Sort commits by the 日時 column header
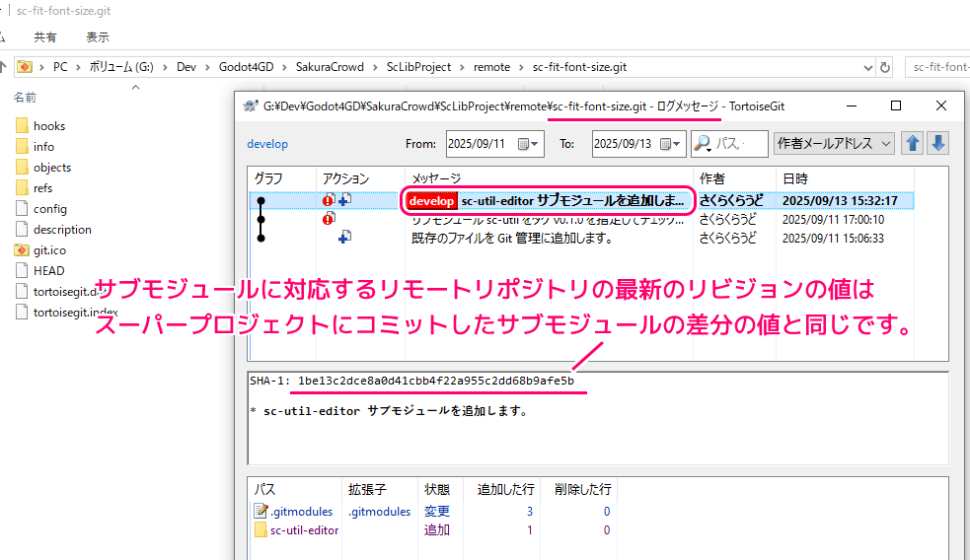The width and height of the screenshot is (970, 560). [795, 178]
